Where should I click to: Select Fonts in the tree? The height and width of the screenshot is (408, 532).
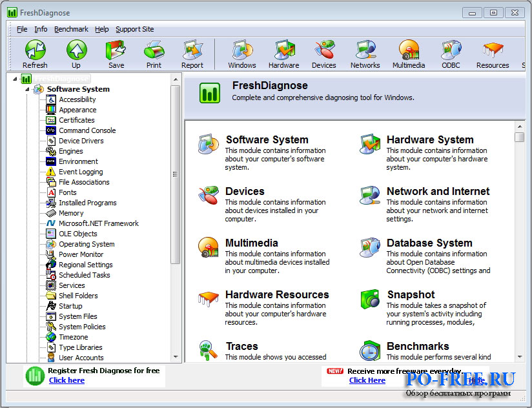(x=68, y=192)
